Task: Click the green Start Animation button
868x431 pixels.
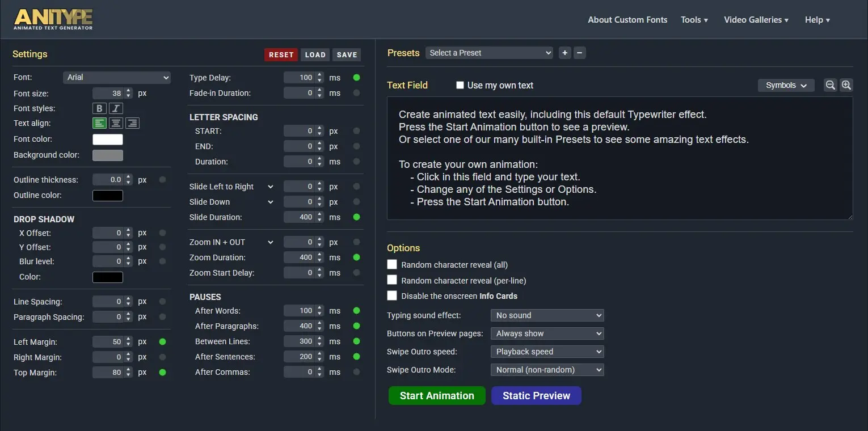Action: click(x=437, y=396)
